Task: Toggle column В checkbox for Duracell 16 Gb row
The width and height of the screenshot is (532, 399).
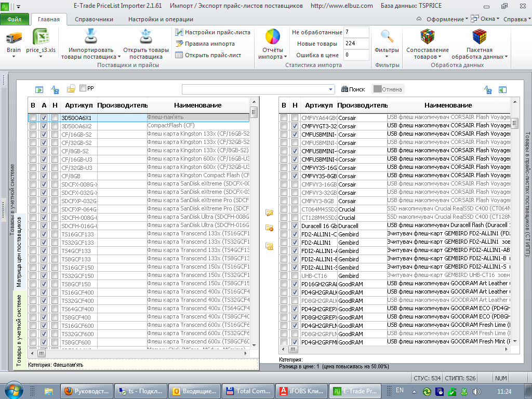Action: click(284, 225)
